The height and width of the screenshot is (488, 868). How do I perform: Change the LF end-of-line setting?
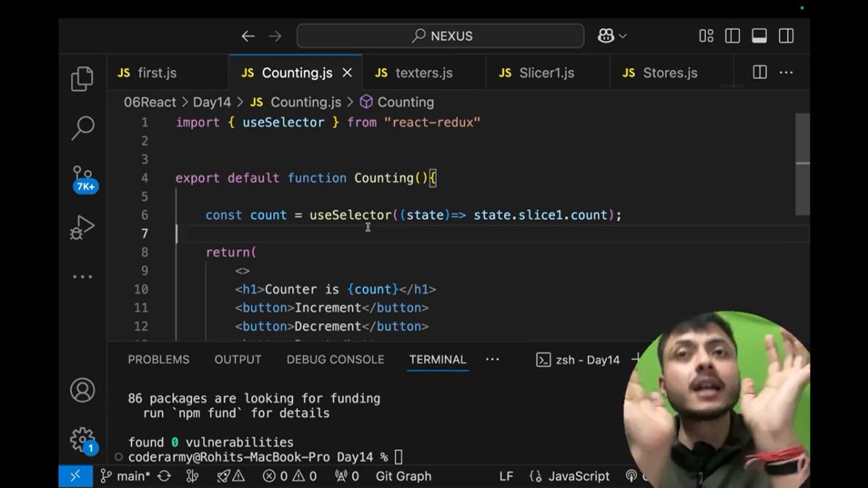pos(506,476)
